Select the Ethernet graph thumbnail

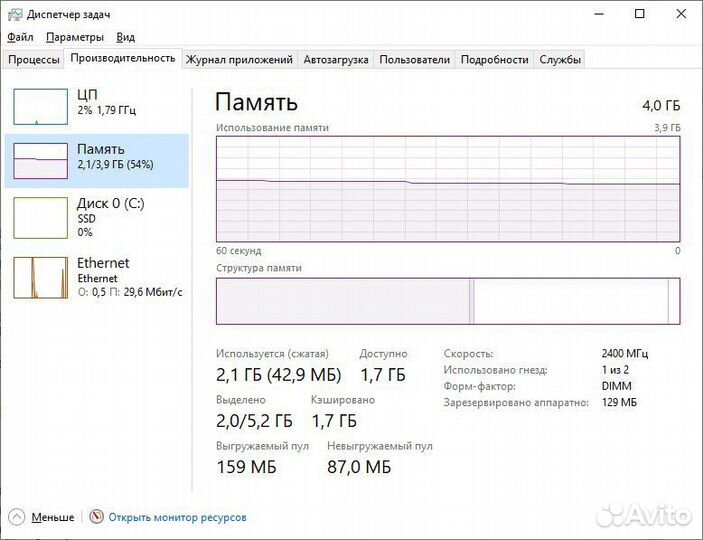(41, 278)
